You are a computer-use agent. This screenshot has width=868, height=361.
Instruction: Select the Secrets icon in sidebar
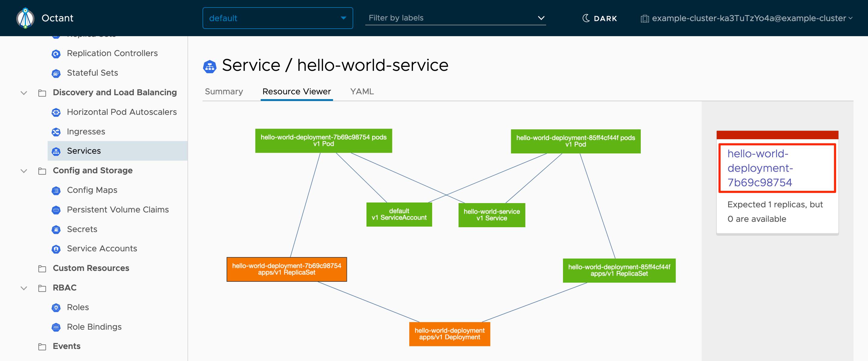(x=56, y=229)
